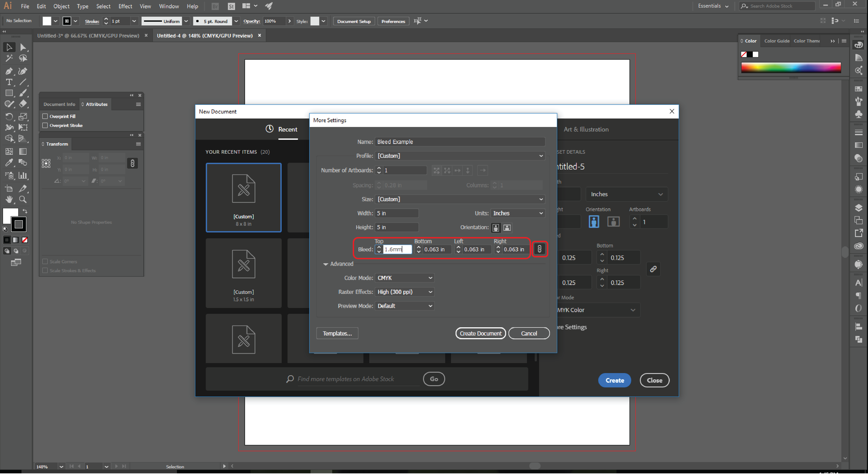Open Units dropdown showing Inches
868x474 pixels.
(x=518, y=213)
